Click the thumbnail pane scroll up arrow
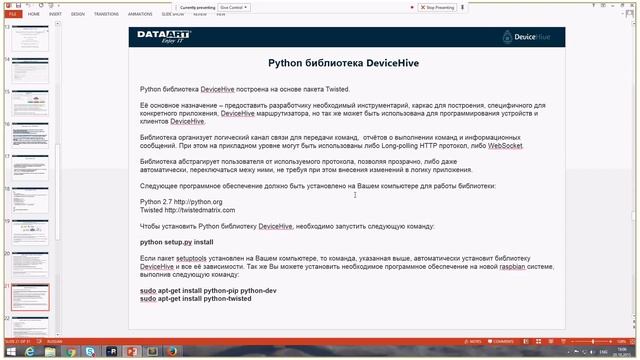This screenshot has height=360, width=640. point(58,24)
